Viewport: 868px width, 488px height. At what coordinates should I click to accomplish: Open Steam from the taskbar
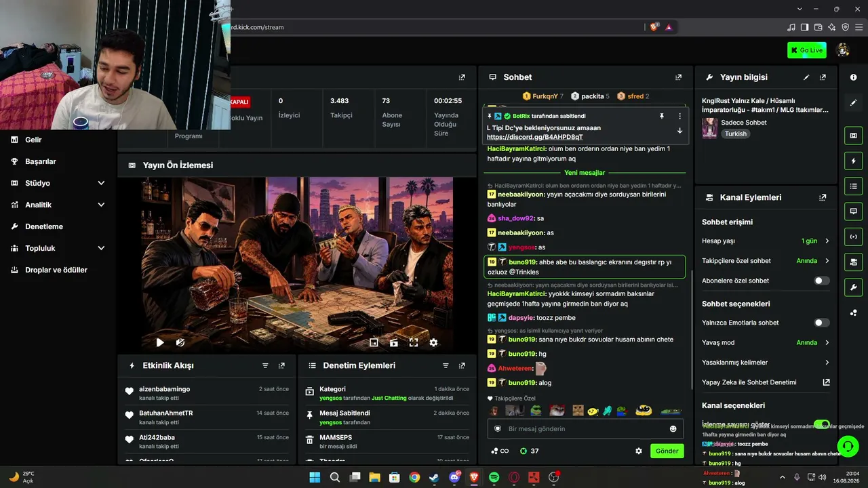(x=434, y=477)
